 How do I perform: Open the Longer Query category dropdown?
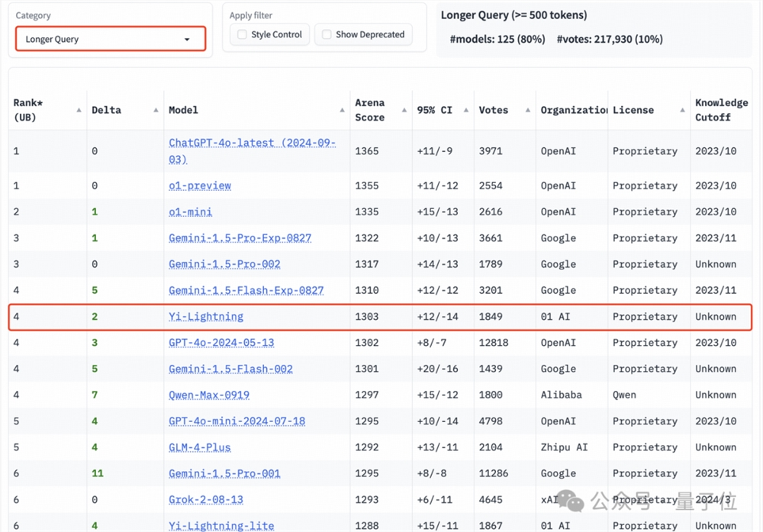tap(111, 39)
